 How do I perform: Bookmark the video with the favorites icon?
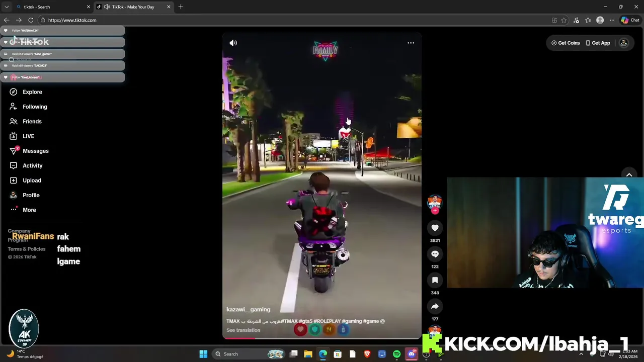(x=435, y=280)
